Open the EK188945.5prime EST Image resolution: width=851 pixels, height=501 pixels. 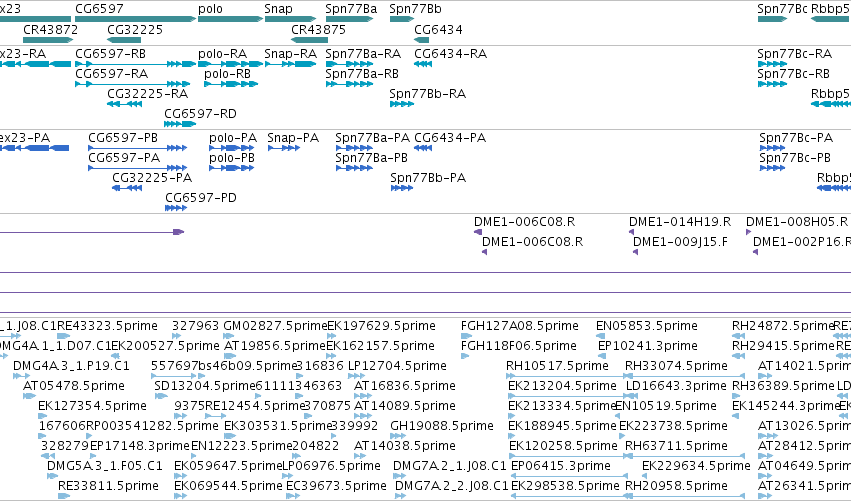[513, 436]
